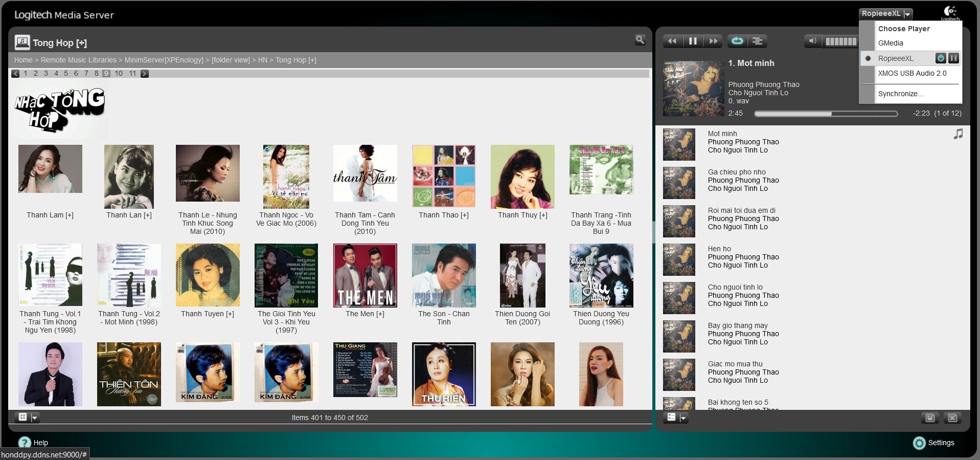Click the now playing album artwork
Viewport: 980px width, 460px height.
(x=694, y=89)
